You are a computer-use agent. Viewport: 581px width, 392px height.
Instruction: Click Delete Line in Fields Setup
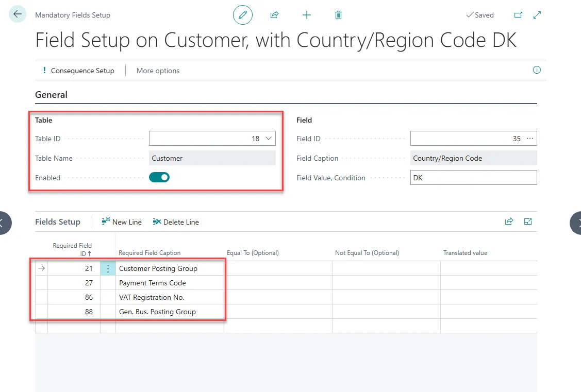176,222
